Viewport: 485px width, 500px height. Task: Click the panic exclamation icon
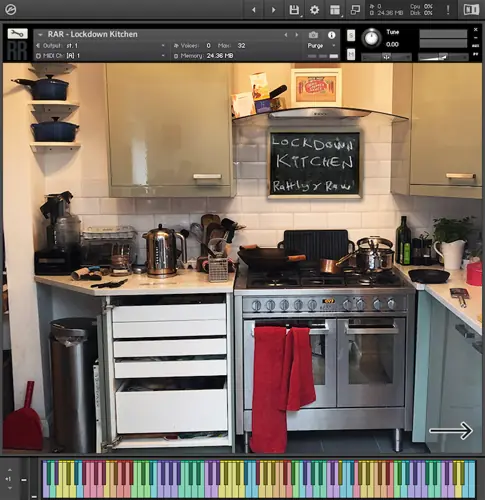pos(448,10)
